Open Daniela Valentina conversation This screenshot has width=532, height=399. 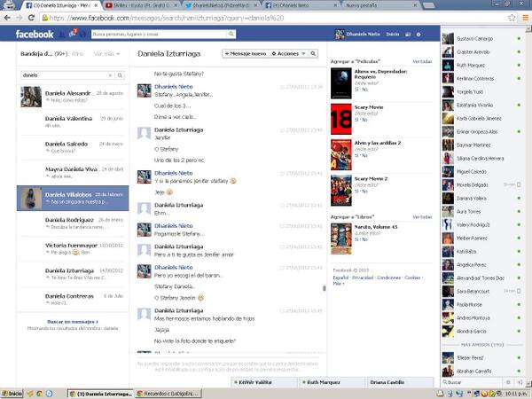click(73, 121)
